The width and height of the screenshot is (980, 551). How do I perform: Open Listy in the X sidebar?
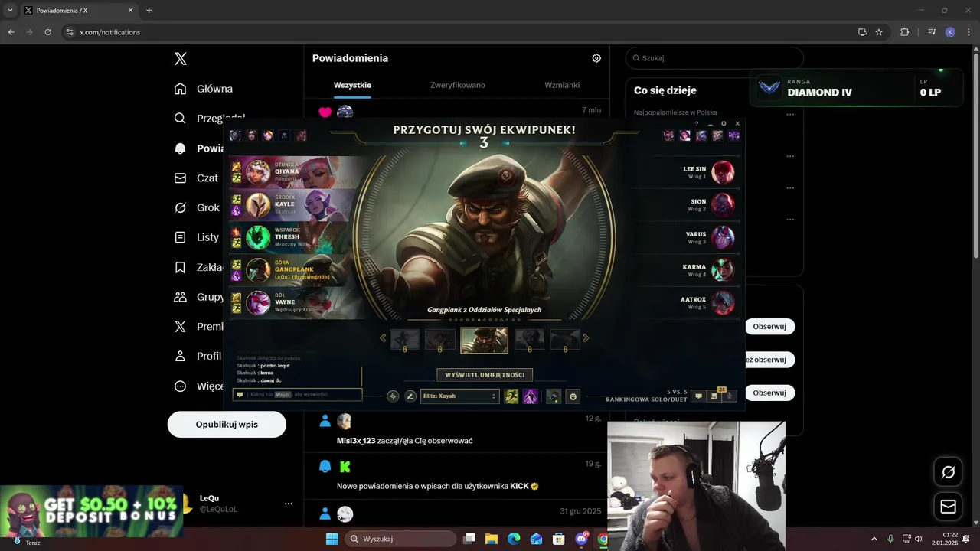(196, 237)
